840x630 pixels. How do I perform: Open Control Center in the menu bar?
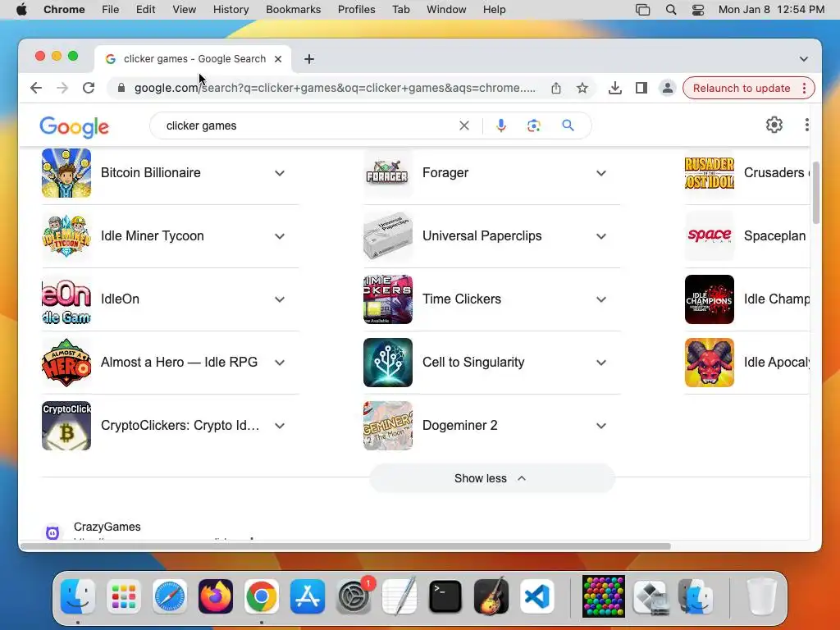click(x=697, y=10)
